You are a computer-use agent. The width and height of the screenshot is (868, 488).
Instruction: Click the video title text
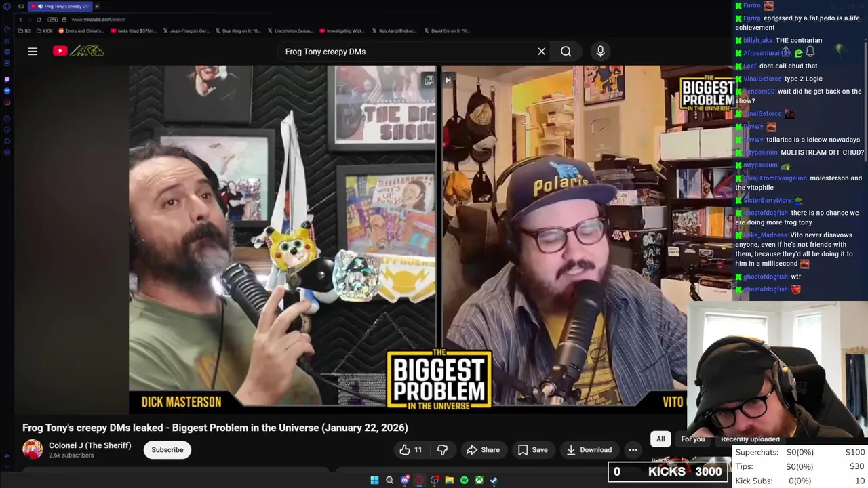pos(215,428)
